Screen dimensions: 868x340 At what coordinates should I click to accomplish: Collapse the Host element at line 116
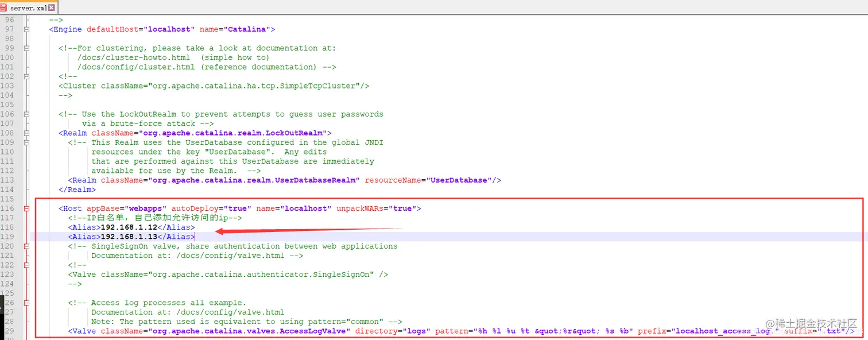(x=26, y=208)
